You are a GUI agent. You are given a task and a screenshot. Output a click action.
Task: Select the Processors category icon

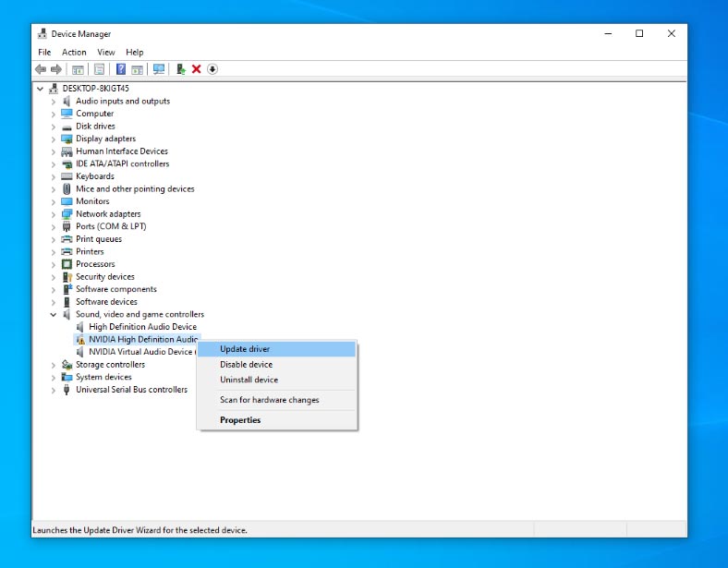[x=67, y=264]
